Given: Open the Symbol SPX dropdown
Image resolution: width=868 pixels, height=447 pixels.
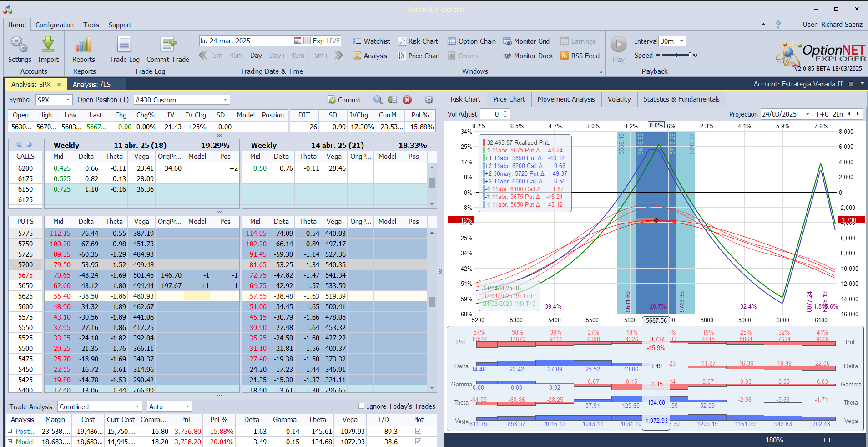Looking at the screenshot, I should (x=68, y=100).
